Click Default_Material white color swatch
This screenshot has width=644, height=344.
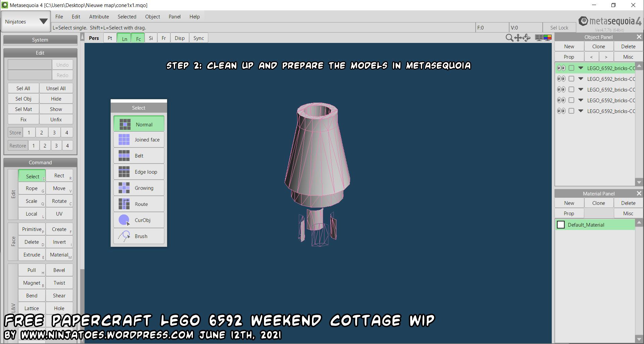coord(561,225)
